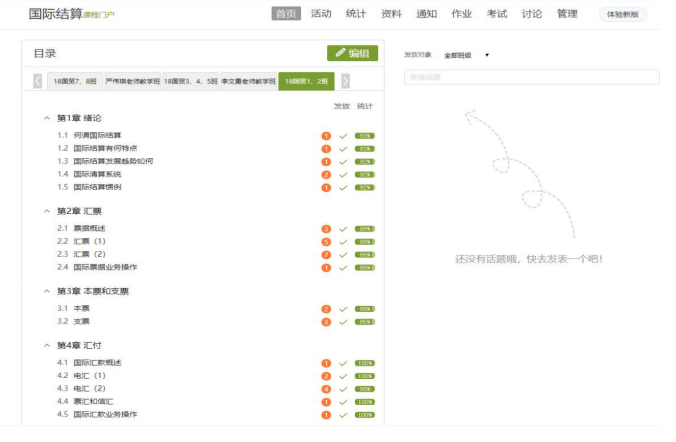Click the orange badge for 1.4 国际清算系统
This screenshot has width=676, height=442.
click(326, 174)
